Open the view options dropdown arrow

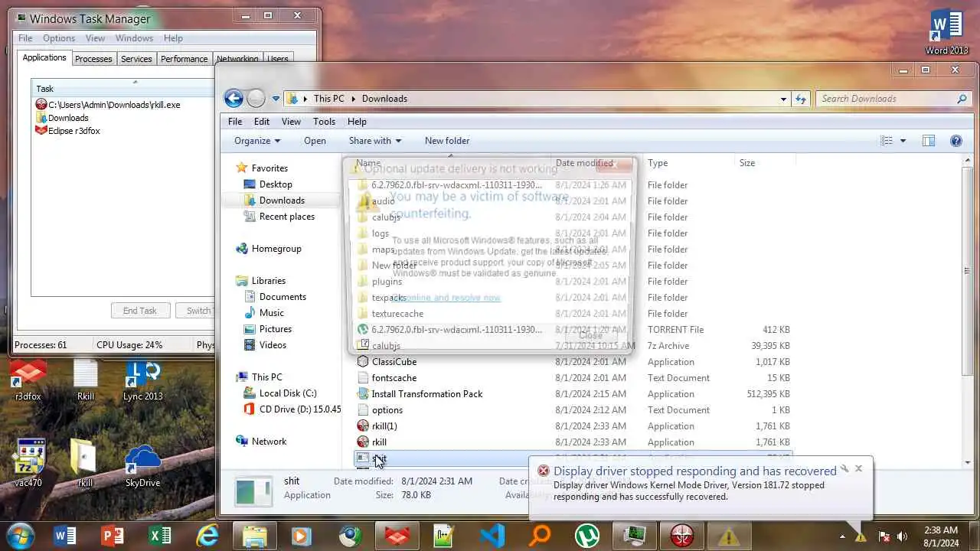click(x=903, y=141)
